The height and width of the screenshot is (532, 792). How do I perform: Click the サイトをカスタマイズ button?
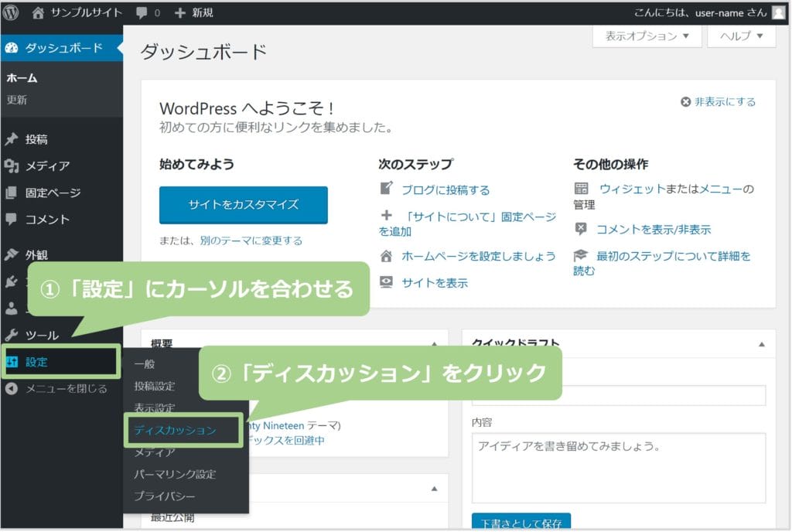[244, 204]
